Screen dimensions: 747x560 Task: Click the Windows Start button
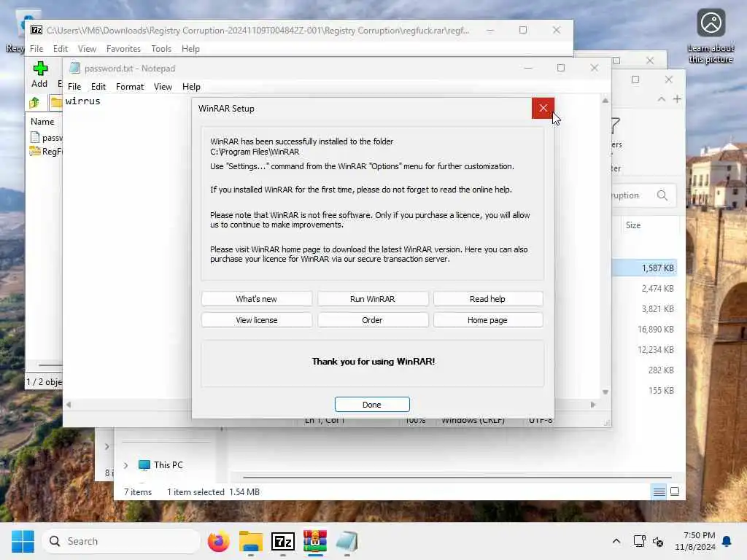pos(23,542)
